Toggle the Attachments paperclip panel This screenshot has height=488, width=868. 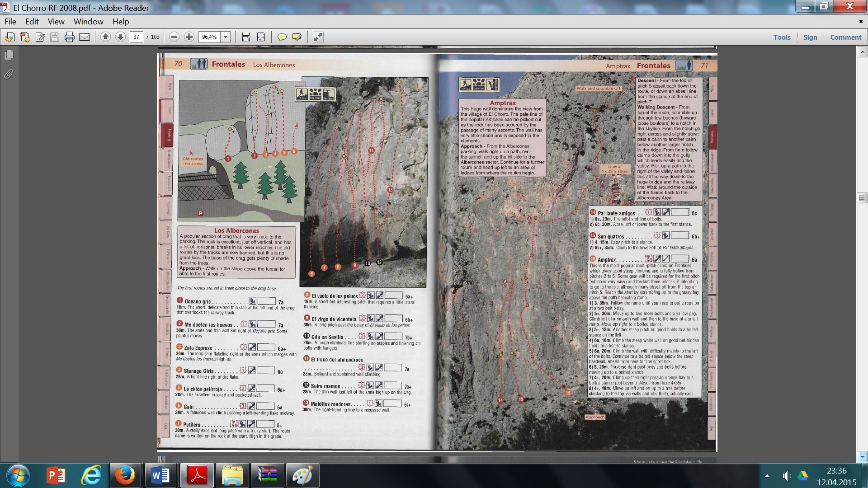coord(9,74)
